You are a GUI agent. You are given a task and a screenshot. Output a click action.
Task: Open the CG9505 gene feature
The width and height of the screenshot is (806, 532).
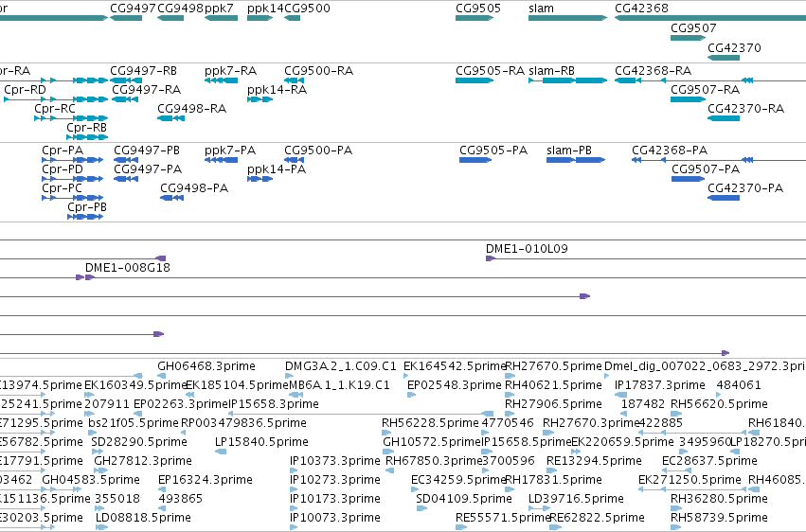(x=474, y=18)
